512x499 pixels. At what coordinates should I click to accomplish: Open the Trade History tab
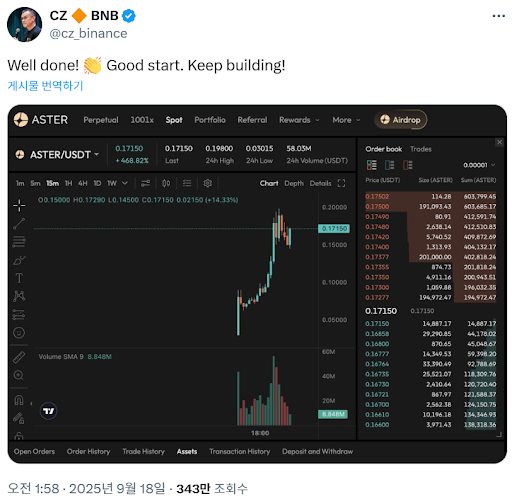tap(143, 451)
